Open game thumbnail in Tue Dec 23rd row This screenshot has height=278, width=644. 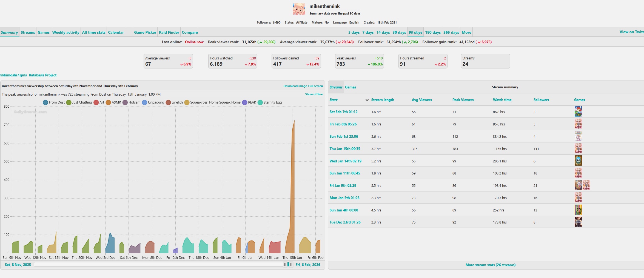pyautogui.click(x=578, y=222)
